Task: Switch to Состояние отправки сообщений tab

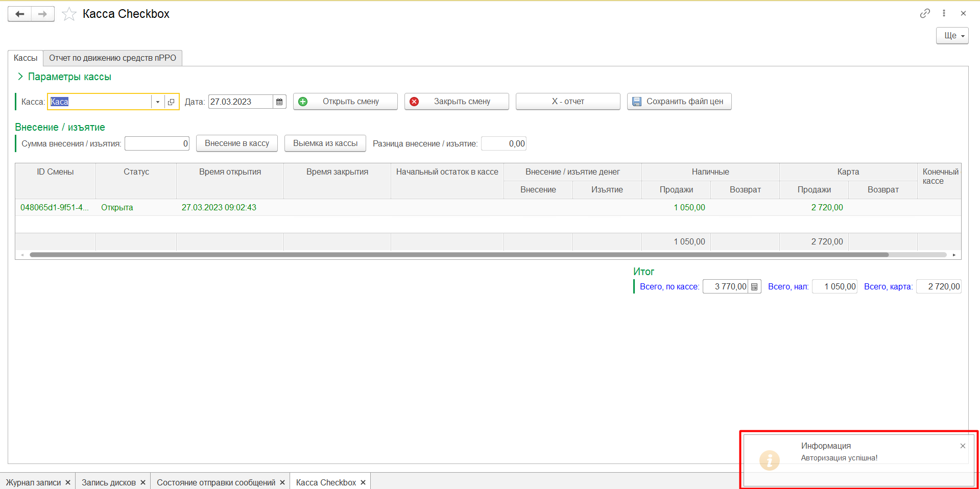Action: (x=216, y=482)
